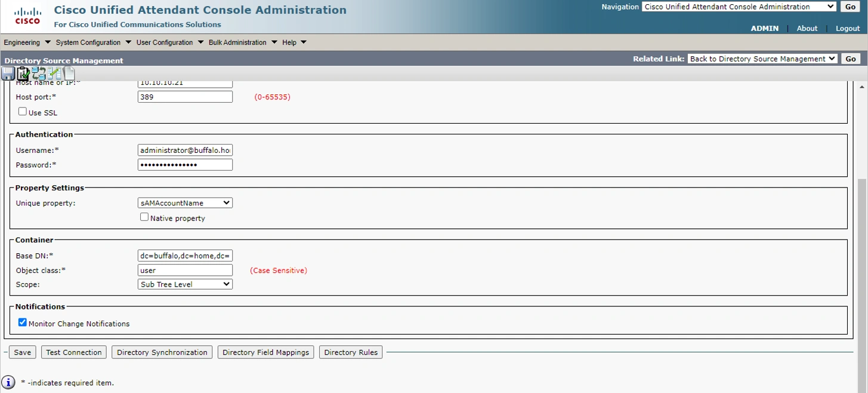Click the Directory Rules button
Image resolution: width=868 pixels, height=393 pixels.
coord(351,352)
